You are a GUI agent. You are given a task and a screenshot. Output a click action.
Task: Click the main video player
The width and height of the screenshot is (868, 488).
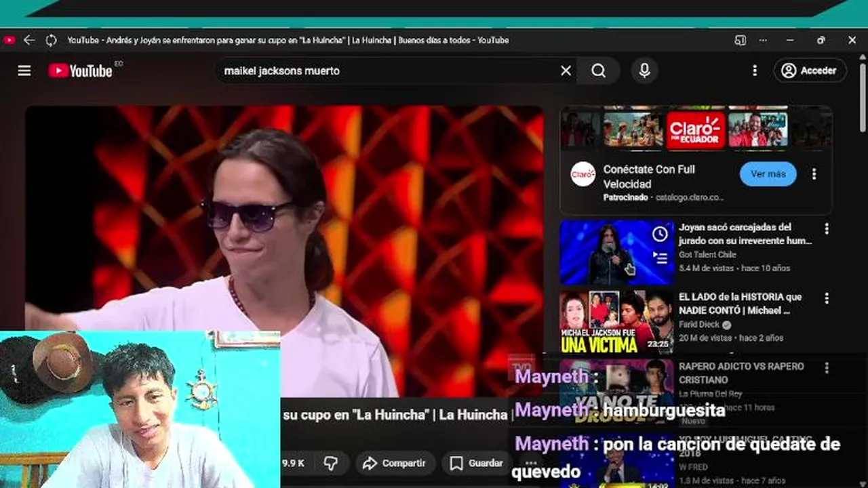[284, 251]
